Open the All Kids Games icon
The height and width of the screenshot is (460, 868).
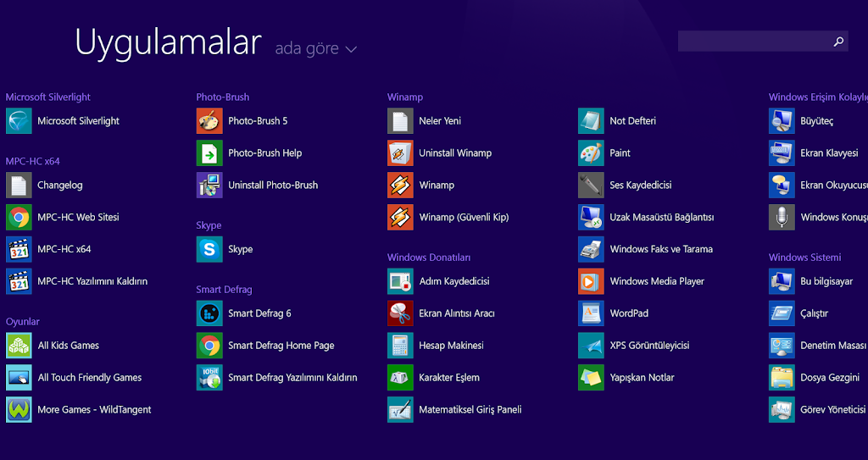pyautogui.click(x=19, y=346)
